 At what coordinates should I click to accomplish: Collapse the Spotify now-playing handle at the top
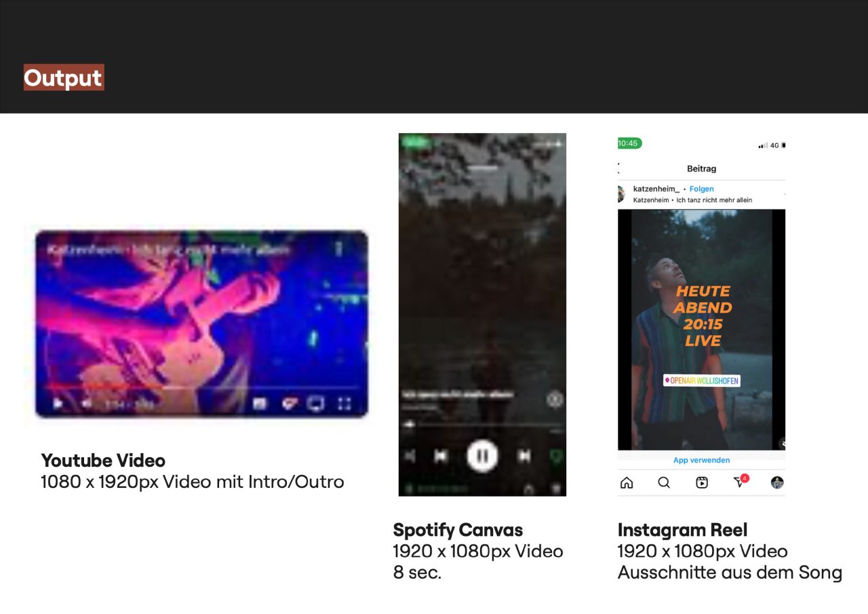483,166
